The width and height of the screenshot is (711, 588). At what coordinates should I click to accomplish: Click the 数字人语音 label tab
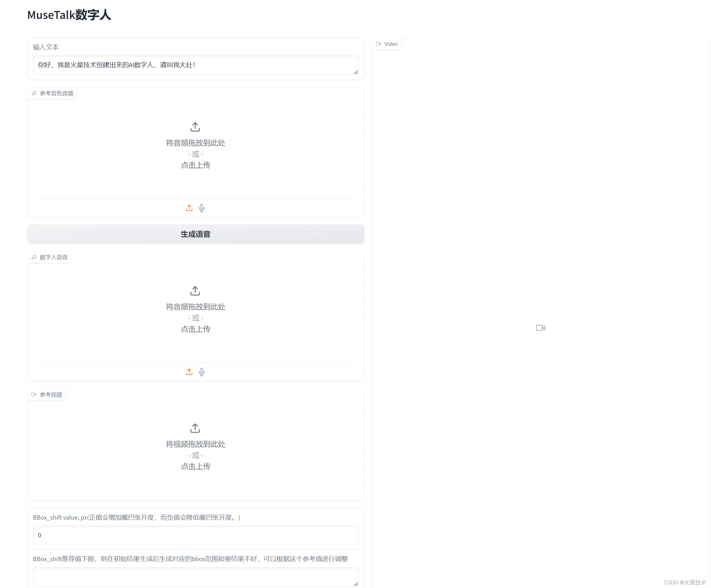coord(50,257)
